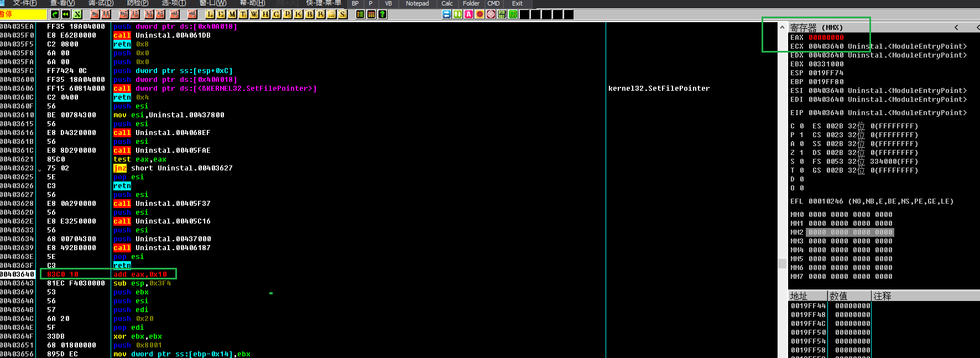Launch Calc from the shortcut bar
The height and width of the screenshot is (358, 980).
tap(447, 3)
